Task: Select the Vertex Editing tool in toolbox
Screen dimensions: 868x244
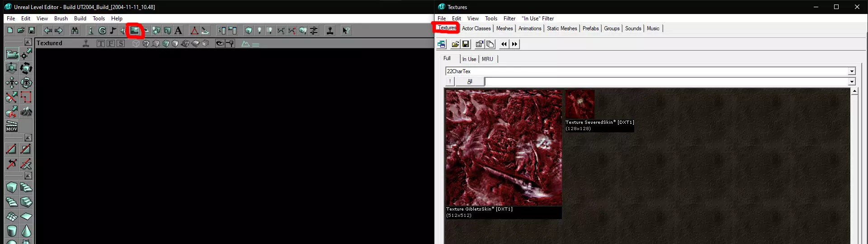Action: click(x=26, y=54)
